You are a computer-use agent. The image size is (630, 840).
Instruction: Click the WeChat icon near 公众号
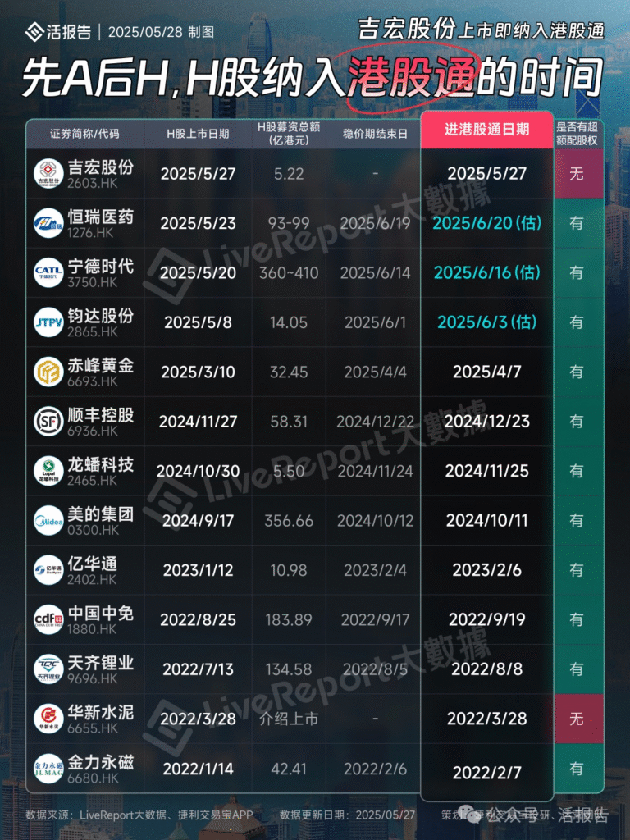pos(468,813)
